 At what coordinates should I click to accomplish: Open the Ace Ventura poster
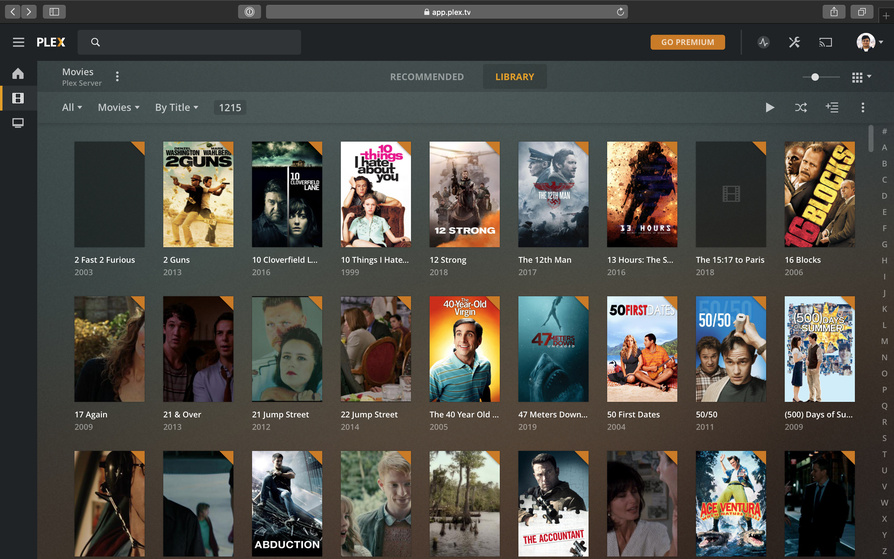tap(730, 504)
